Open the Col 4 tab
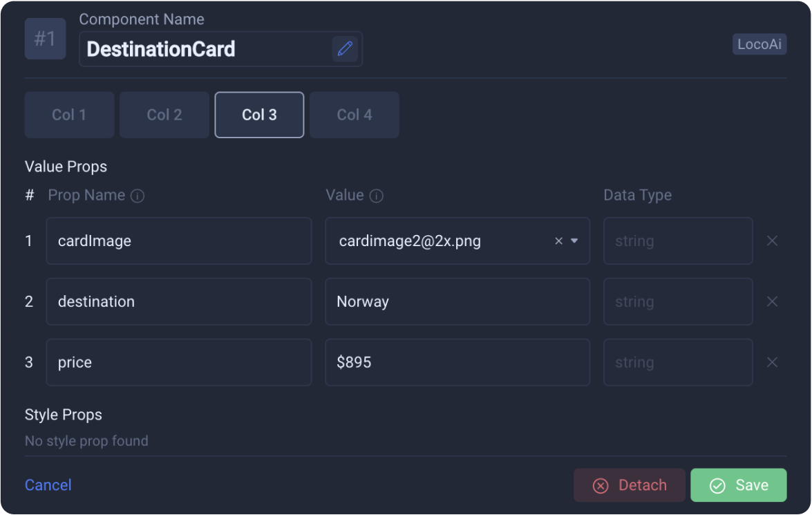The image size is (812, 515). click(x=355, y=115)
